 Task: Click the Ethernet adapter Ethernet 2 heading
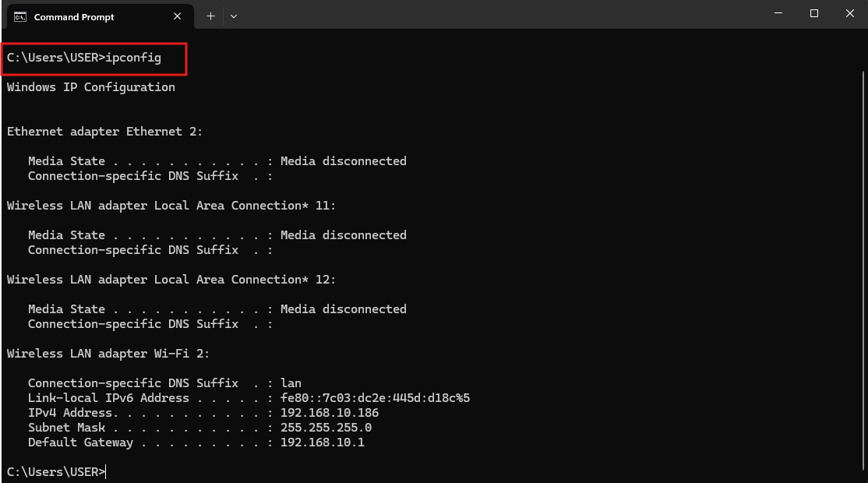point(104,132)
